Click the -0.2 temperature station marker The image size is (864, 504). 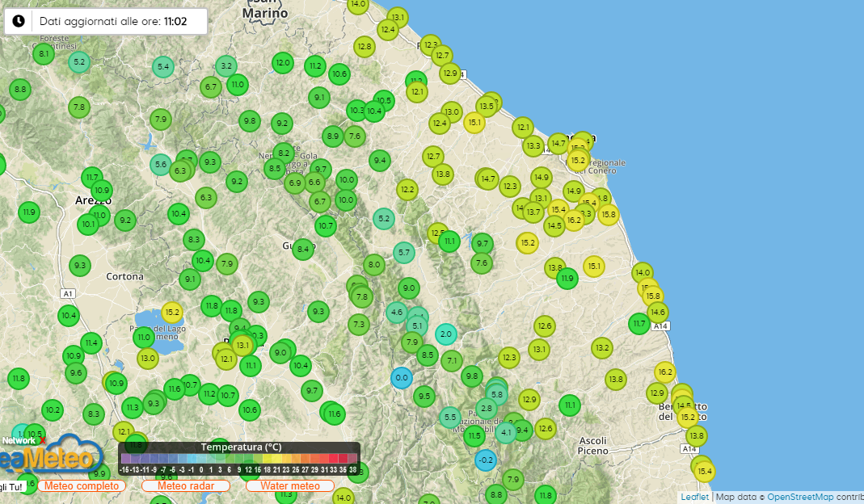click(485, 460)
